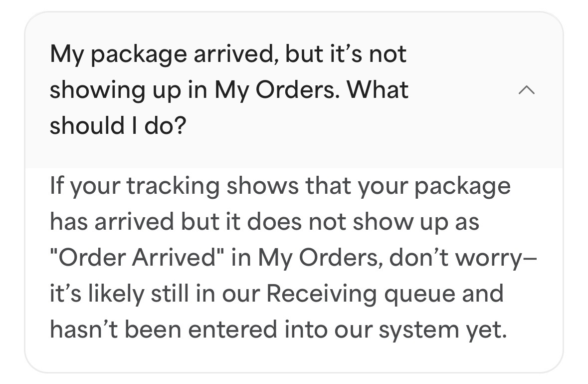Viewport: 588px width, 384px height.
Task: Click the line 'has arrived but it does not show up as'
Action: (x=264, y=222)
